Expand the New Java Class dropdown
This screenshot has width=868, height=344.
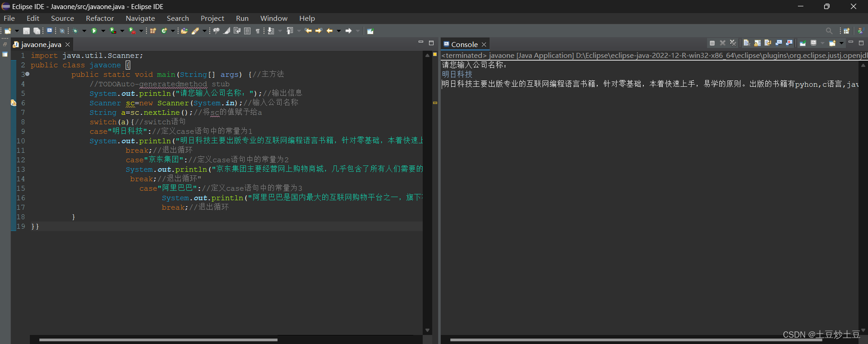(173, 31)
